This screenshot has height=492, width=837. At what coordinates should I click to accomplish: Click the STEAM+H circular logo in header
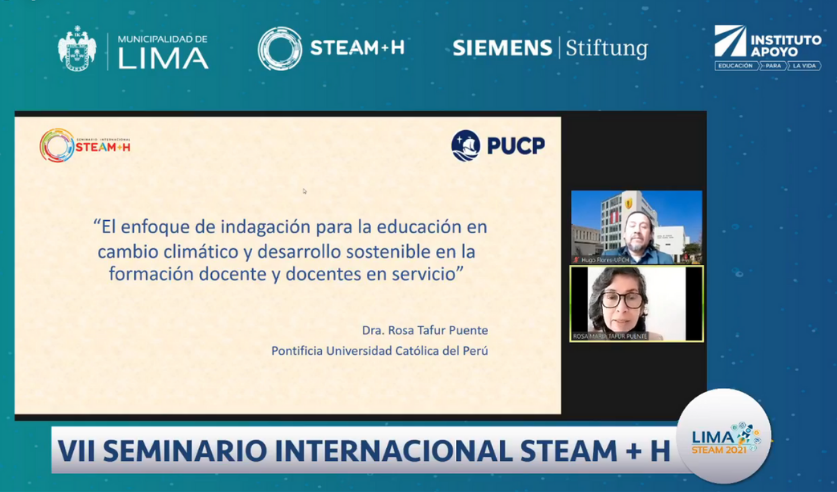tap(280, 49)
